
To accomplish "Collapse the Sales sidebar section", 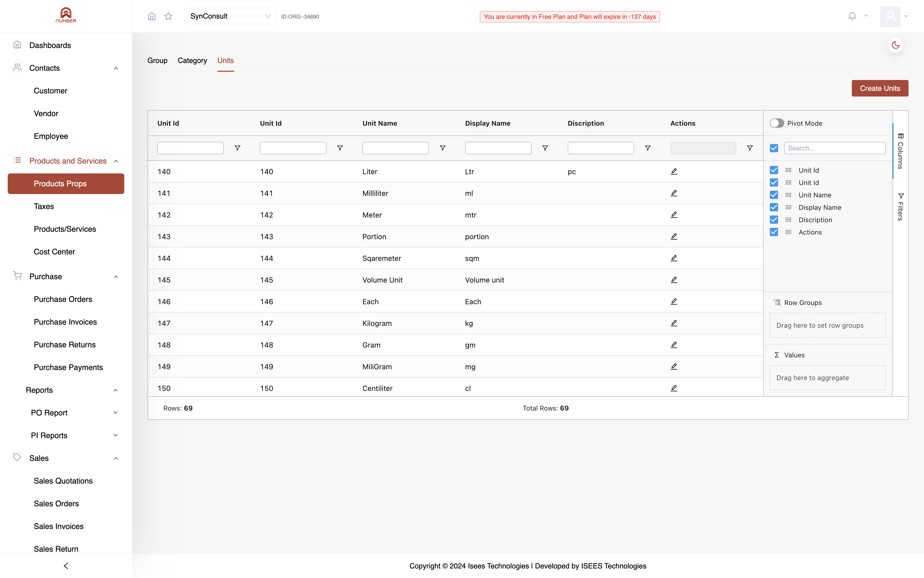I will point(116,458).
